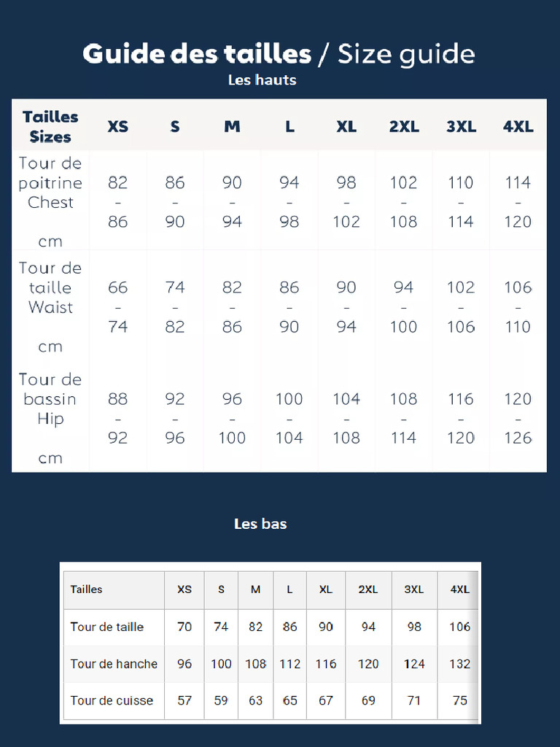Select the hip range 120 - 126 for 4XL
Image resolution: width=560 pixels, height=747 pixels.
(x=518, y=419)
